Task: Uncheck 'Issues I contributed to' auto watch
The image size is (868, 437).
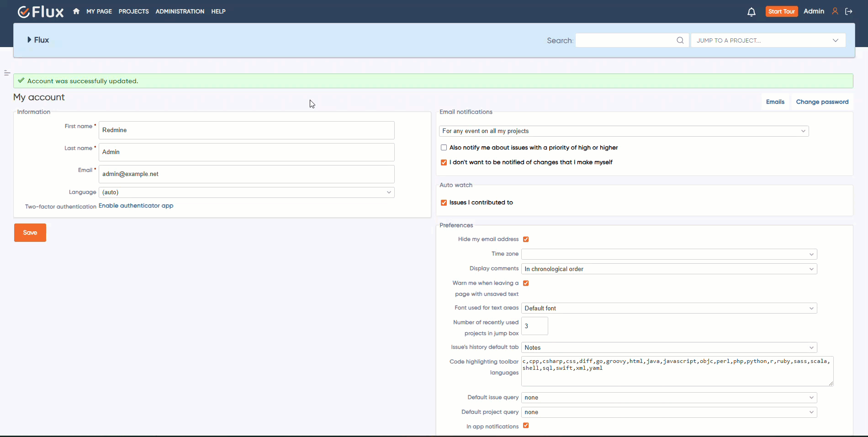Action: click(x=444, y=203)
